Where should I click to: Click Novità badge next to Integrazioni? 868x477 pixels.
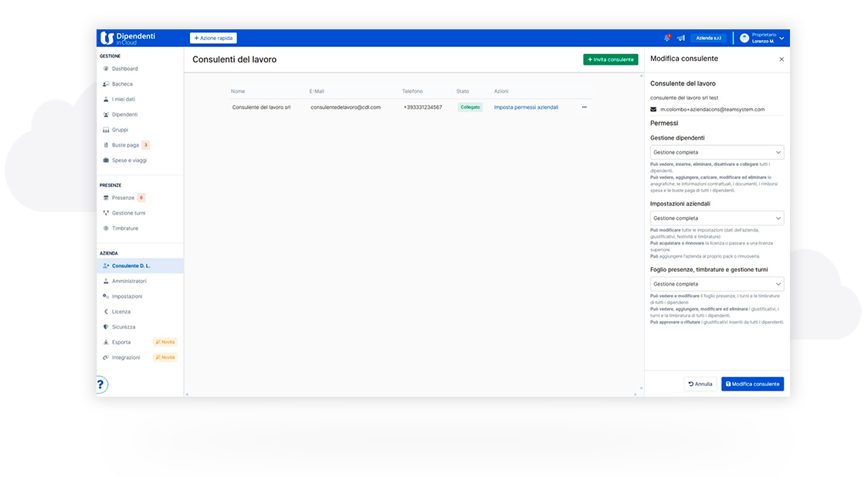click(x=165, y=357)
